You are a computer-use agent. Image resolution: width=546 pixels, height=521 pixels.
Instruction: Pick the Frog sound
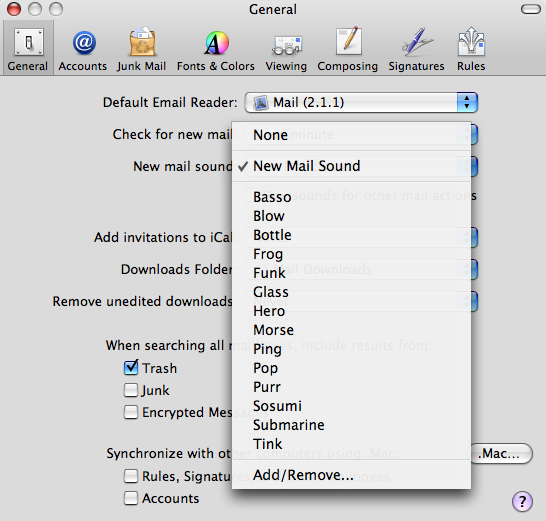click(x=351, y=254)
